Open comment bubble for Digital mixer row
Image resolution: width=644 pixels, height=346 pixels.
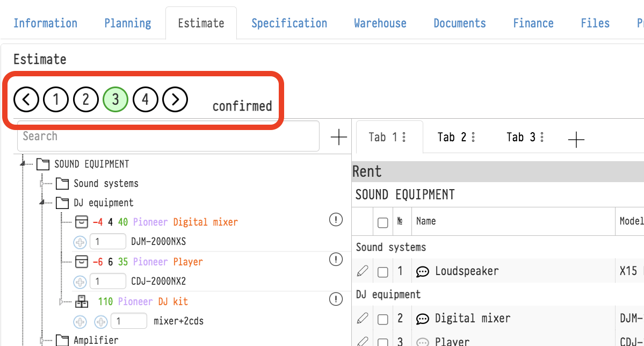point(423,319)
